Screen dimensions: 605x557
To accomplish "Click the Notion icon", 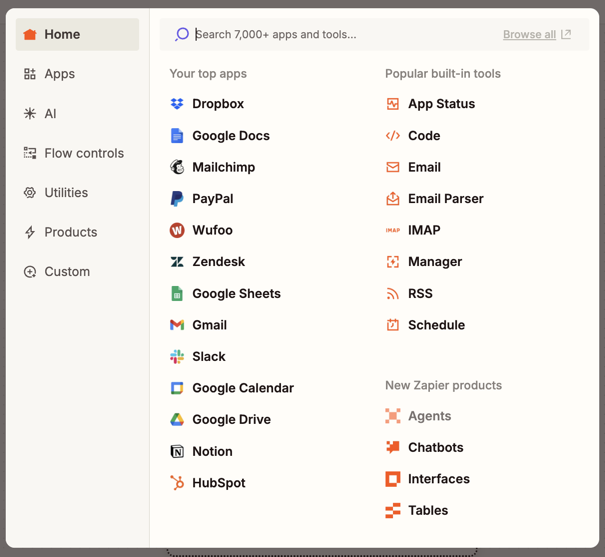I will (x=177, y=451).
